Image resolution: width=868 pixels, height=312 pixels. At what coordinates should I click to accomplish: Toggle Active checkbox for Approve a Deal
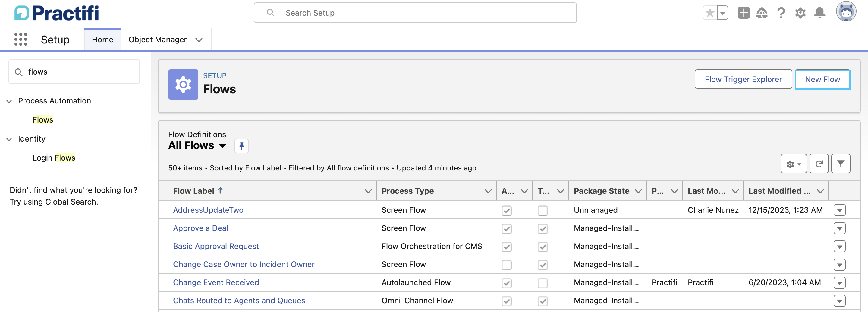point(506,229)
